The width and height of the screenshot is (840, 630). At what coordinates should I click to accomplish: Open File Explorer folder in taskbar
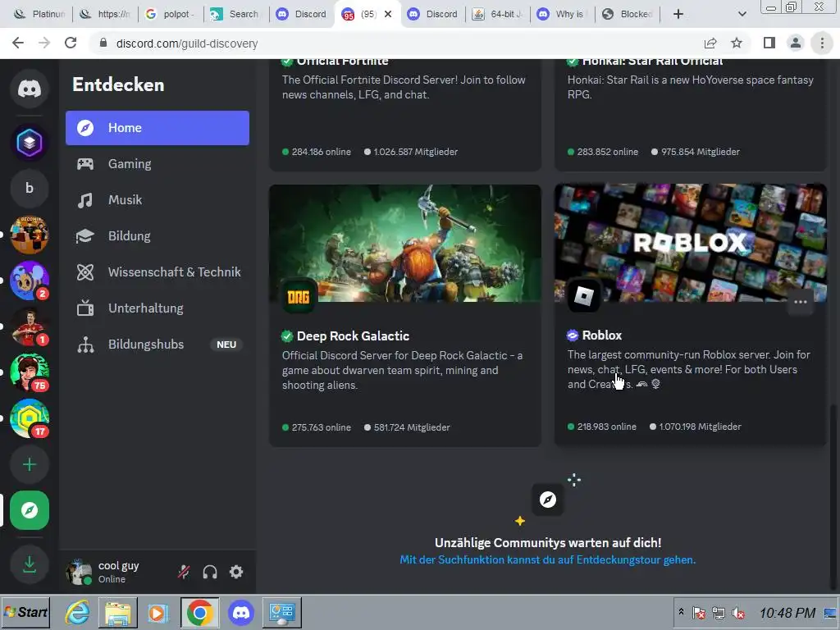(118, 612)
